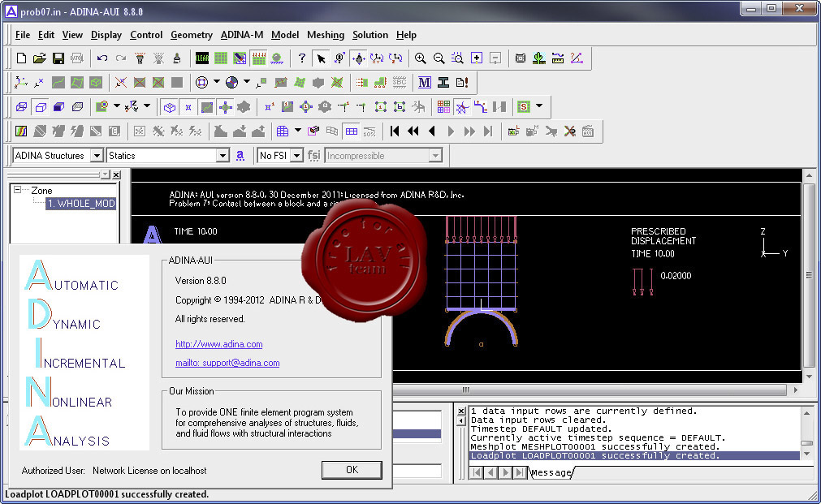The height and width of the screenshot is (504, 821).
Task: Click the fast rewind solution button
Action: [413, 131]
